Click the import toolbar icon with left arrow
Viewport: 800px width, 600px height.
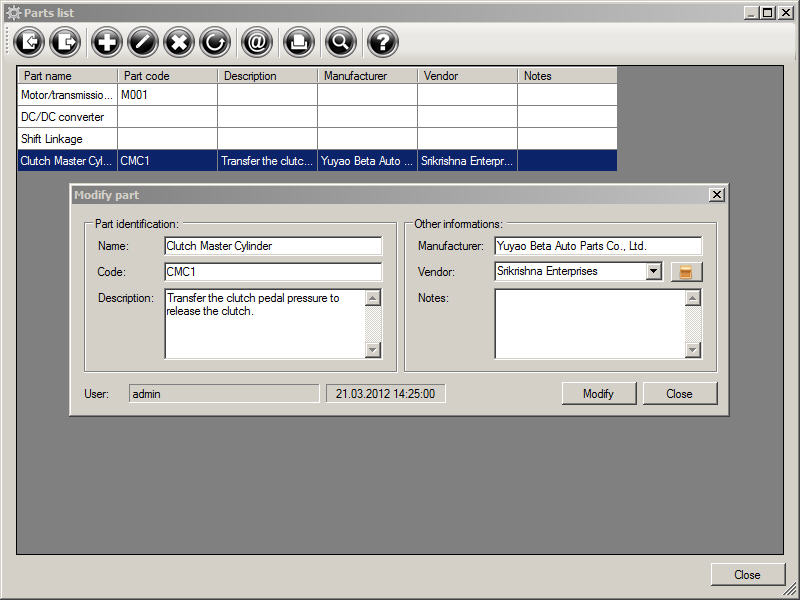click(x=30, y=42)
